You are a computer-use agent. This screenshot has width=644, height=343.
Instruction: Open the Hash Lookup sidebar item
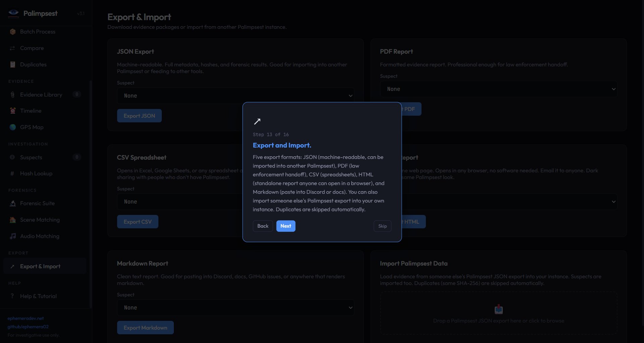[36, 174]
